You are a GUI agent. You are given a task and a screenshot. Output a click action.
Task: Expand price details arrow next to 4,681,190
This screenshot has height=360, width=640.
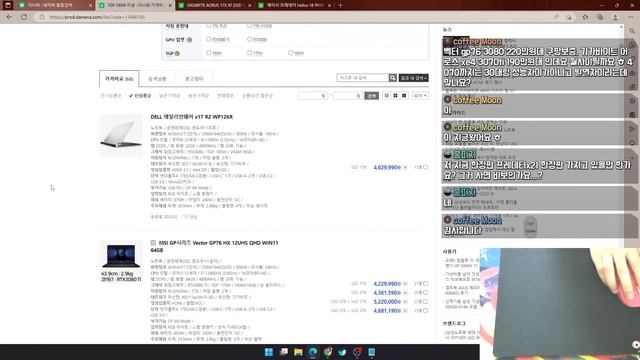click(x=405, y=311)
